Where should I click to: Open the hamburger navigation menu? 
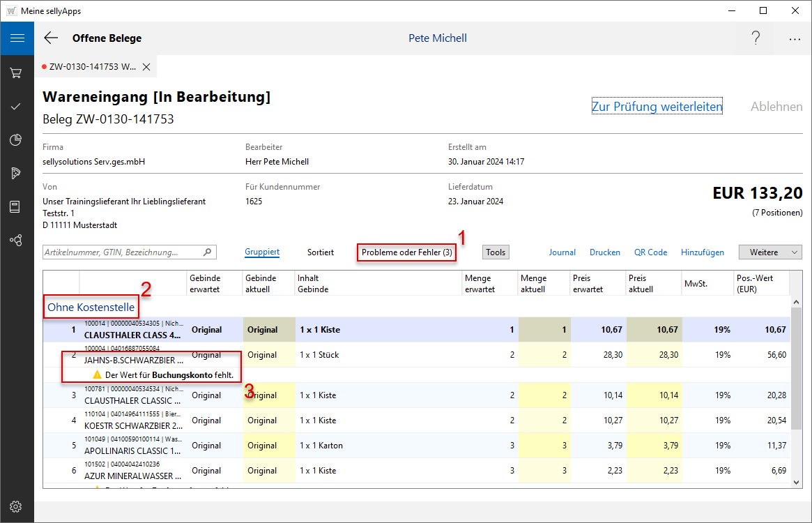click(x=17, y=38)
